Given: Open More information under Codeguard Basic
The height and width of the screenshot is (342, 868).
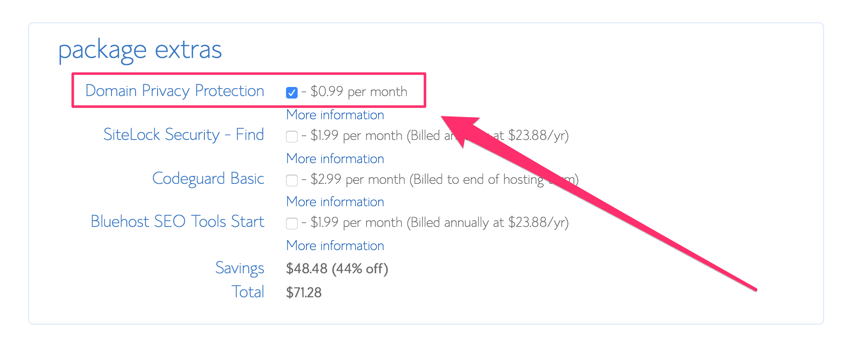Looking at the screenshot, I should tap(335, 202).
